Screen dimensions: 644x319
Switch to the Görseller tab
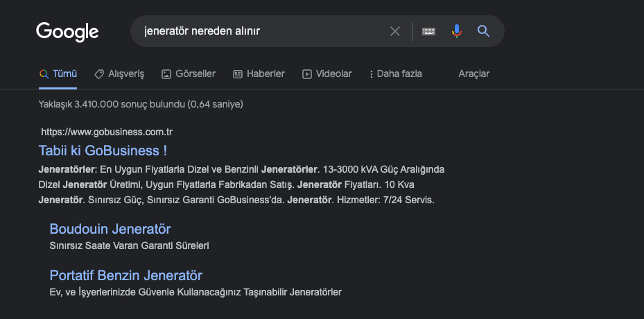pos(189,74)
